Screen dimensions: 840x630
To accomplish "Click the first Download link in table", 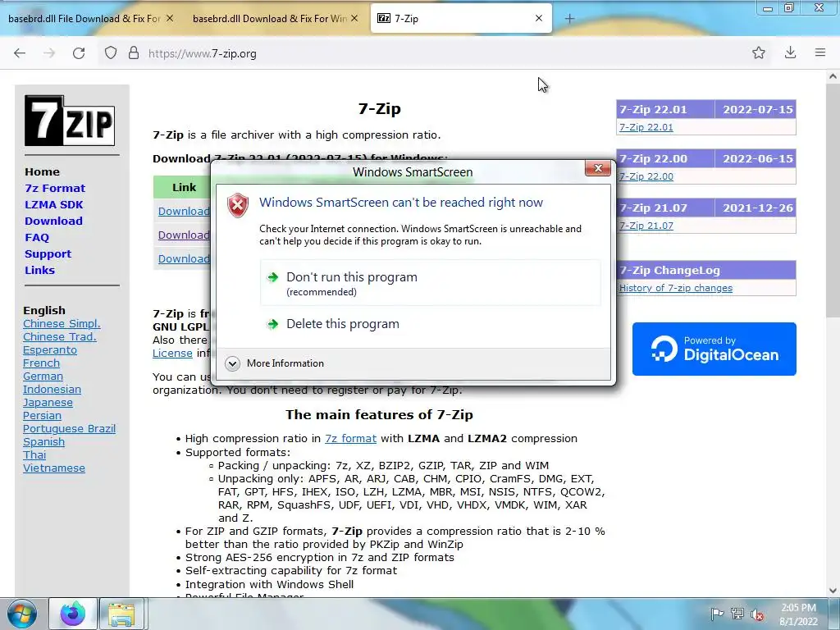I will click(x=183, y=211).
